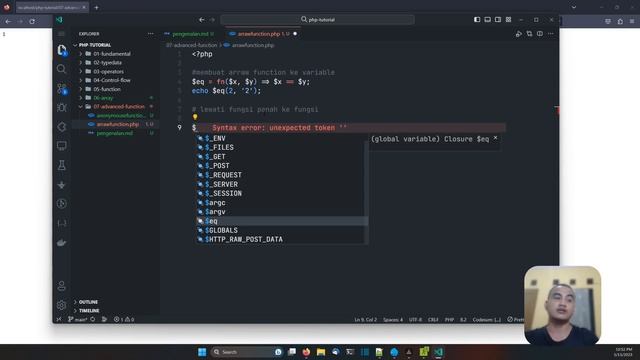640x360 pixels.
Task: Click the Open Changes compare icon
Action: click(529, 34)
